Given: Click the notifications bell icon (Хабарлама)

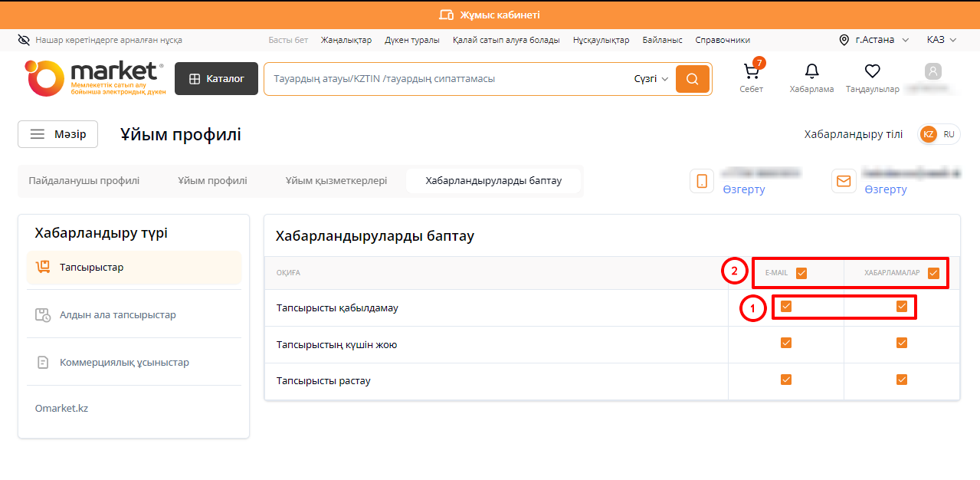Looking at the screenshot, I should click(811, 72).
